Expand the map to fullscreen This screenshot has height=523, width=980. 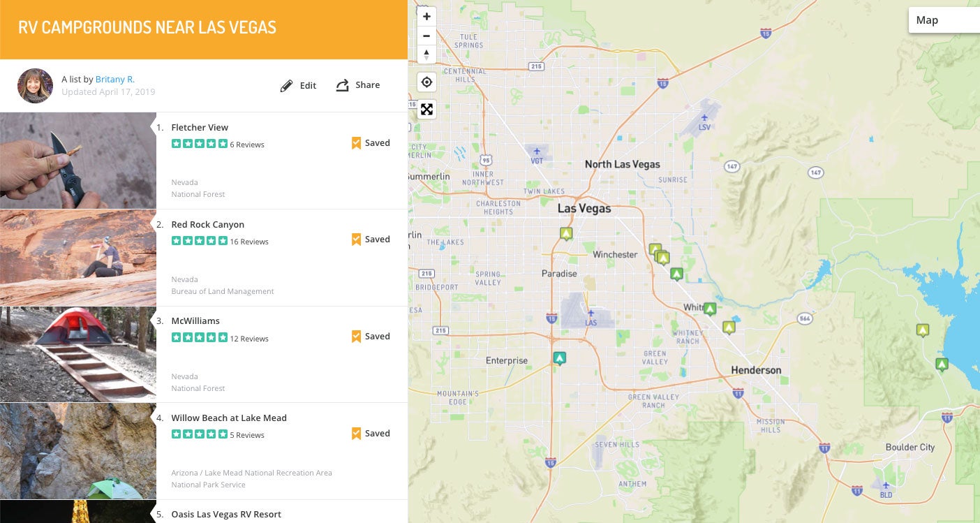(x=426, y=109)
